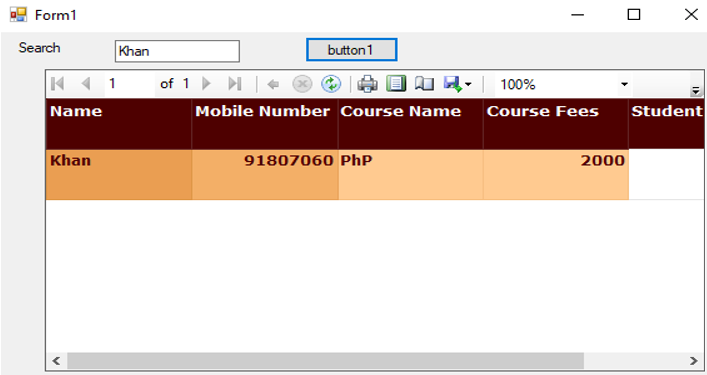Open the 100% zoom dropdown

pos(624,84)
